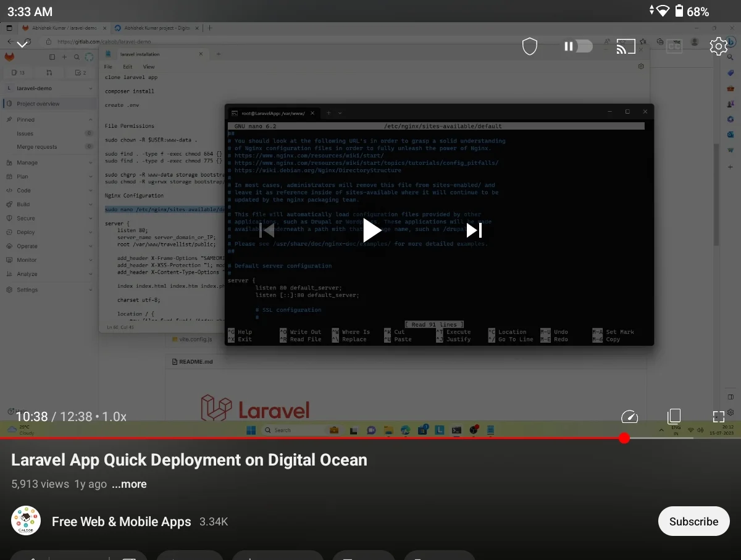This screenshot has width=741, height=560.
Task: Open the Cast to device icon
Action: (x=626, y=46)
